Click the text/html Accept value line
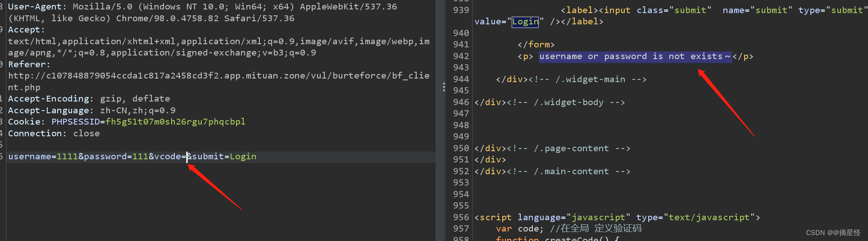The image size is (868, 241). coord(219,47)
